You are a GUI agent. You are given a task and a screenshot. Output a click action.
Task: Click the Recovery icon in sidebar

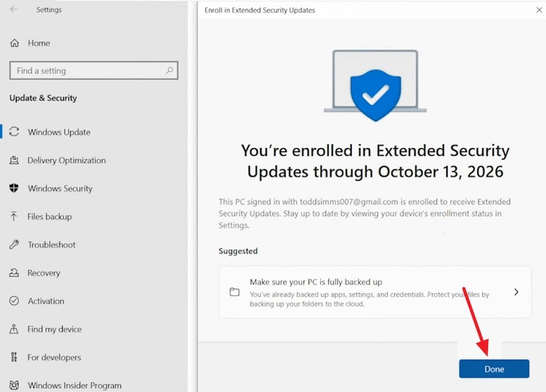(14, 272)
